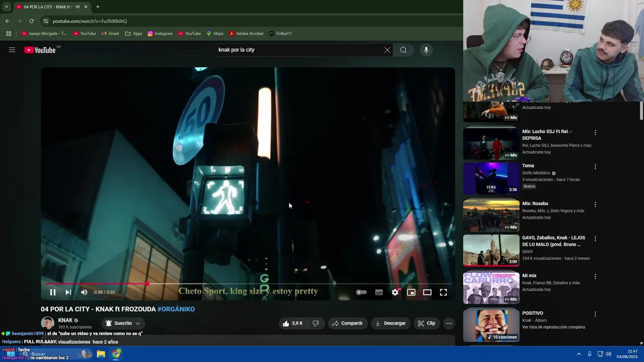Open more actions under the video
This screenshot has width=644, height=362.
449,323
